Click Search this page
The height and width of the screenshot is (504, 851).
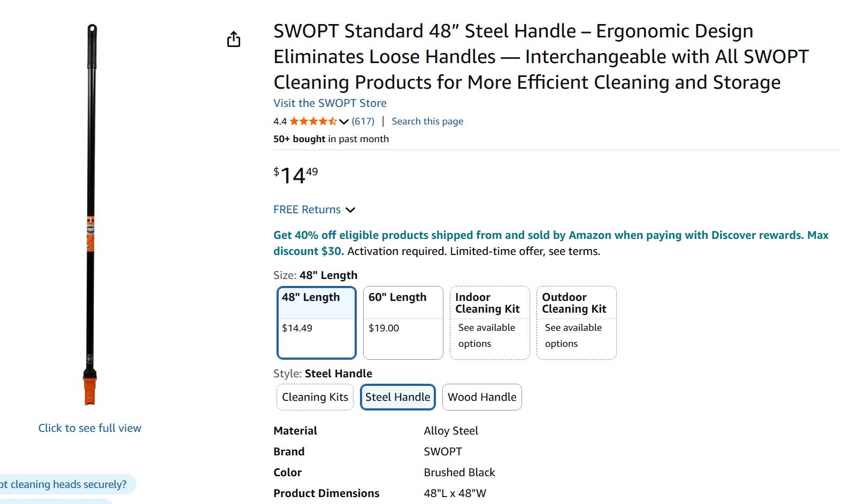click(427, 121)
